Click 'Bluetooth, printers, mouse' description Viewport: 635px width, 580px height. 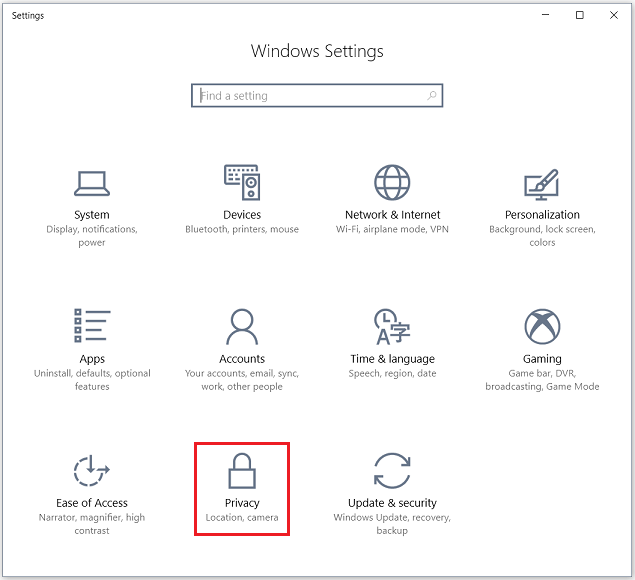[242, 229]
